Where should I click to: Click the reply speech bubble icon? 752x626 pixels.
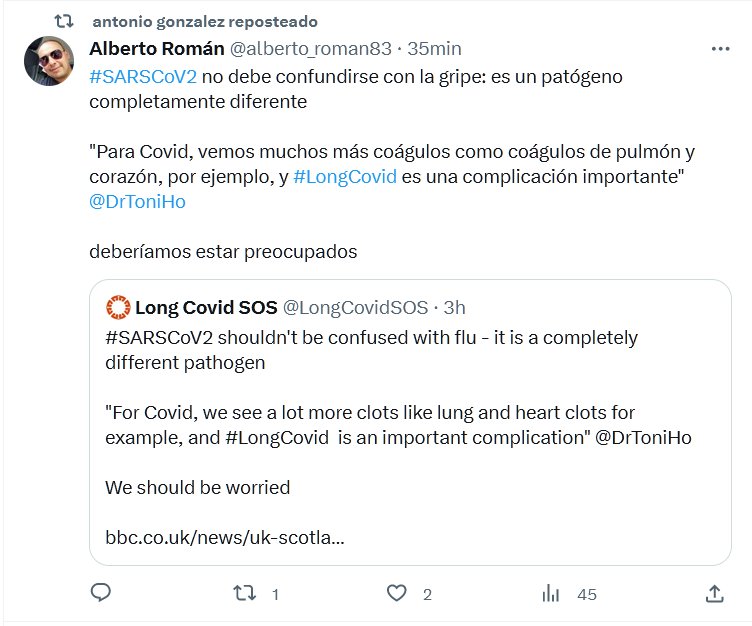100,593
